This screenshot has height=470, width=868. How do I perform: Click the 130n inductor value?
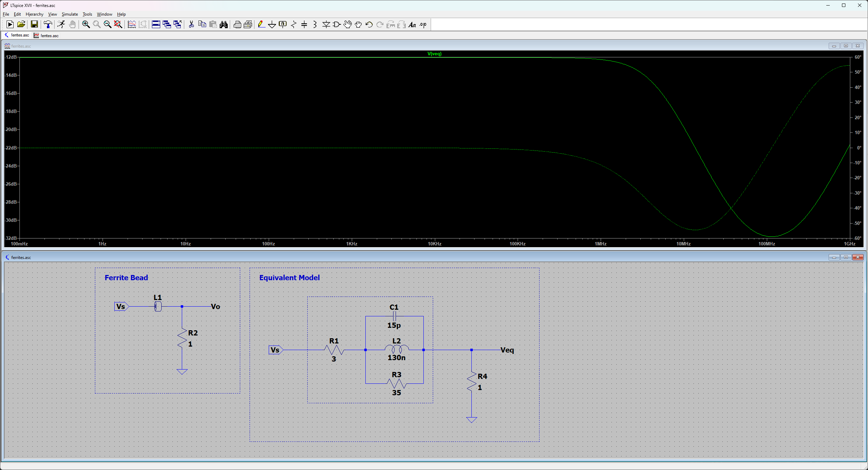(x=396, y=358)
